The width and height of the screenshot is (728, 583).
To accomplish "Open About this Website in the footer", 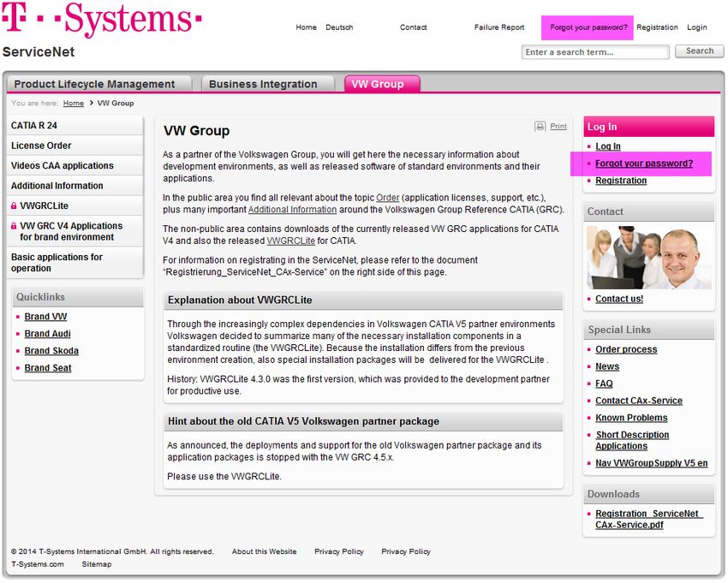I will 264,551.
